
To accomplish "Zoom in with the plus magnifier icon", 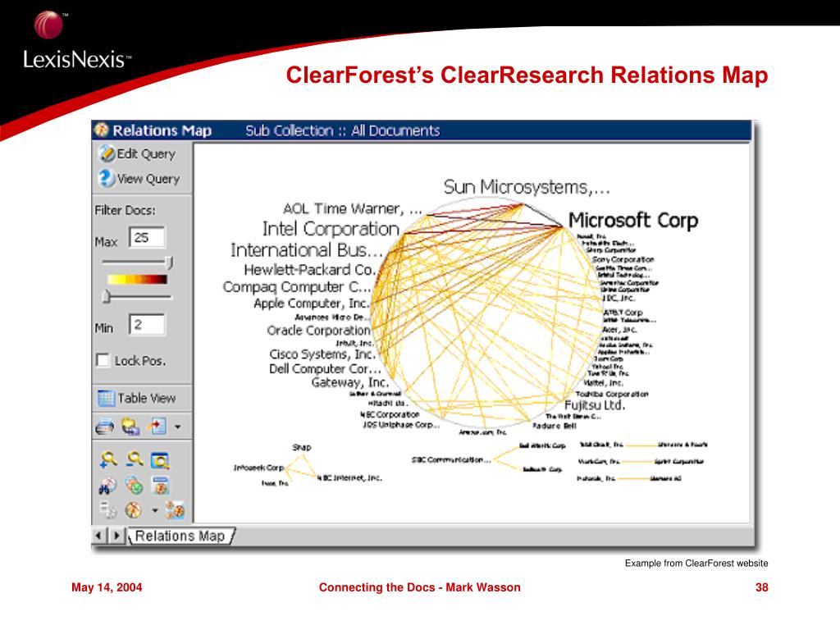I will pyautogui.click(x=108, y=459).
